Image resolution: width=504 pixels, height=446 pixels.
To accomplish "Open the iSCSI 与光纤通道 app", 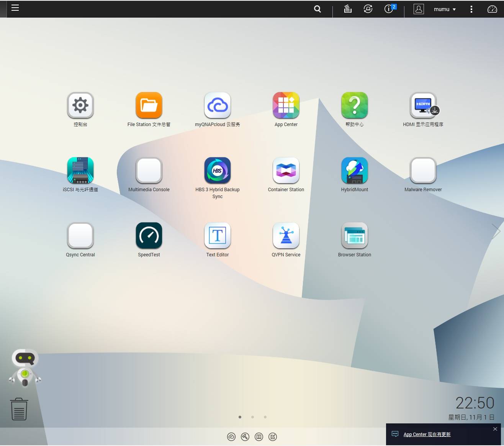I will [x=80, y=171].
